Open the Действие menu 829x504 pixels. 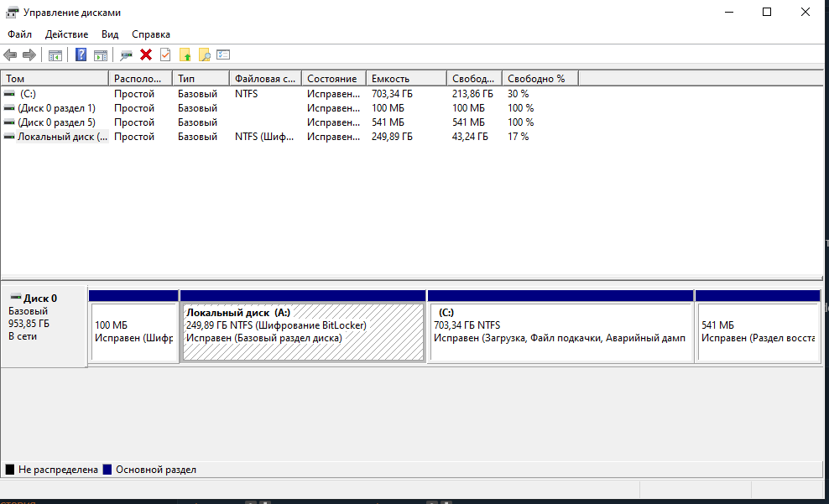[x=66, y=34]
